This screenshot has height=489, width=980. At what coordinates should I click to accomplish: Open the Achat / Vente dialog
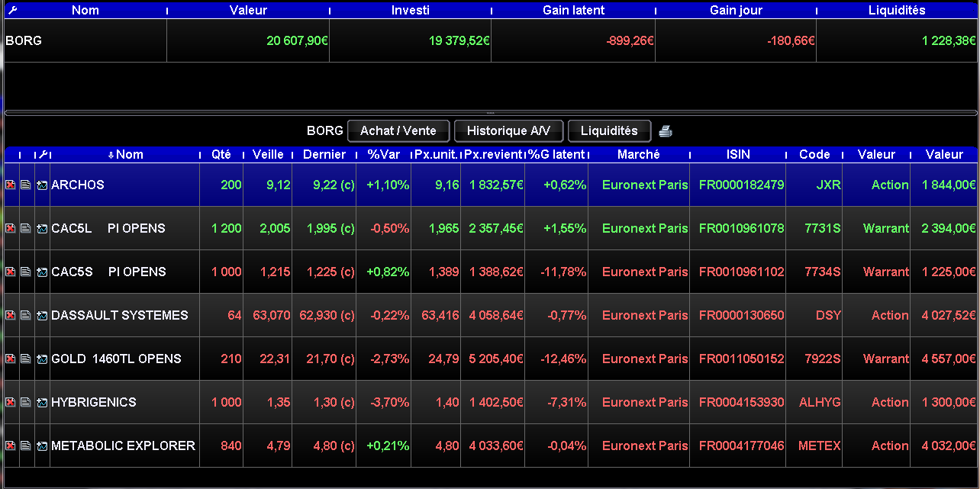[x=398, y=131]
